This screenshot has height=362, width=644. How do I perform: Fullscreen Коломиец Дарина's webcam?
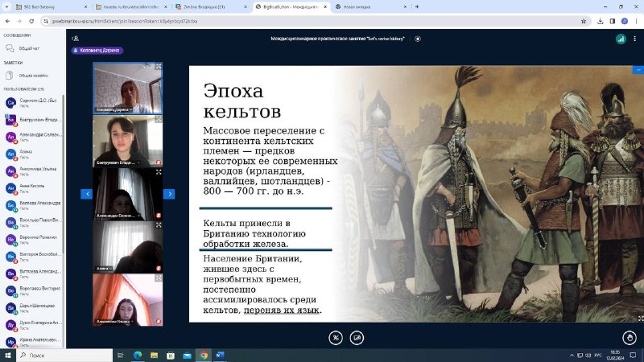click(158, 66)
